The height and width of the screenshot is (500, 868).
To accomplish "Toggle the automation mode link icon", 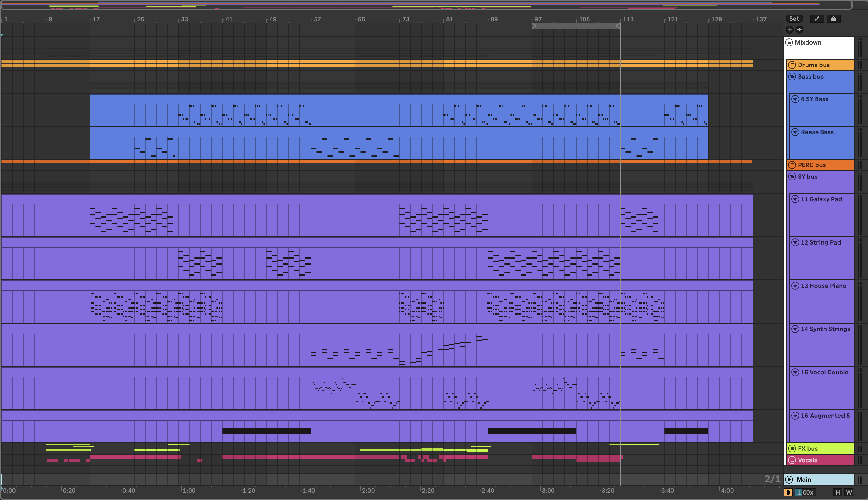I will (817, 19).
